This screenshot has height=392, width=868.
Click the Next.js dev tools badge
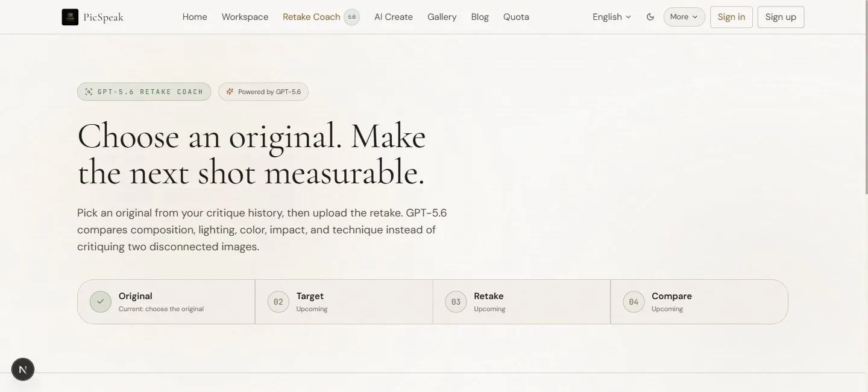pos(23,369)
